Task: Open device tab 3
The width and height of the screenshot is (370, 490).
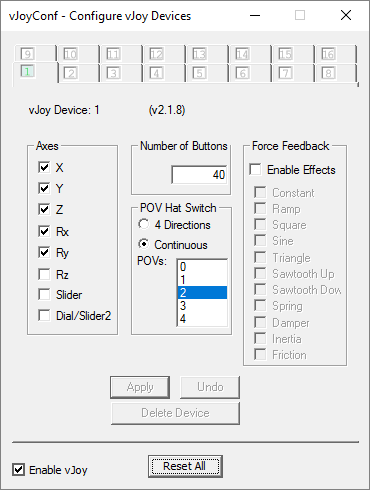Action: [121, 73]
